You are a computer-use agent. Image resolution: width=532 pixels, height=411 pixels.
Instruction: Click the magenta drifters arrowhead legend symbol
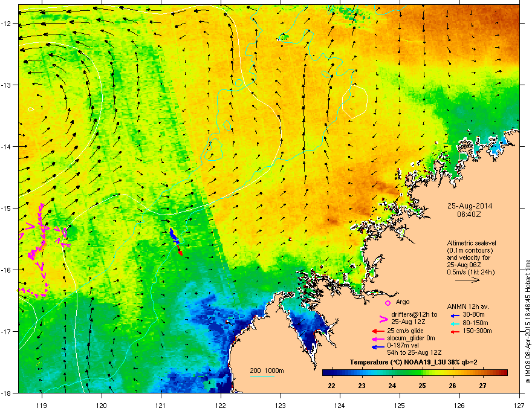click(383, 319)
